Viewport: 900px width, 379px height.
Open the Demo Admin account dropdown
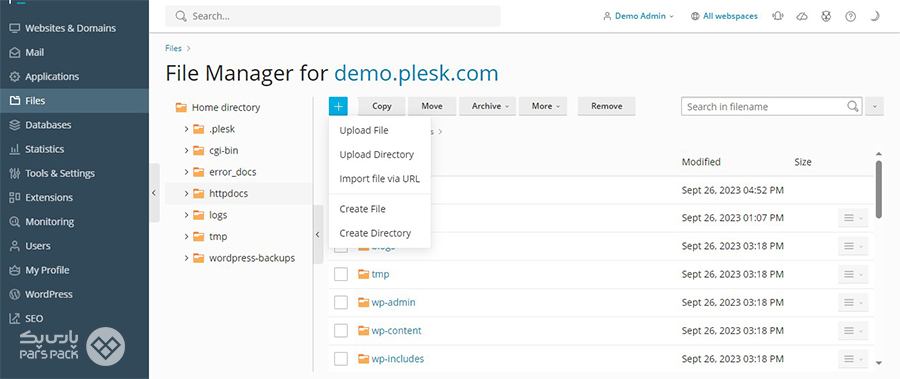[638, 17]
